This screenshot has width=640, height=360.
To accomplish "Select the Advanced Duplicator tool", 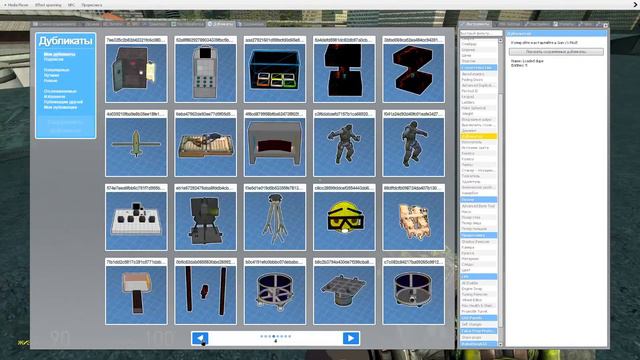I will coord(478,85).
